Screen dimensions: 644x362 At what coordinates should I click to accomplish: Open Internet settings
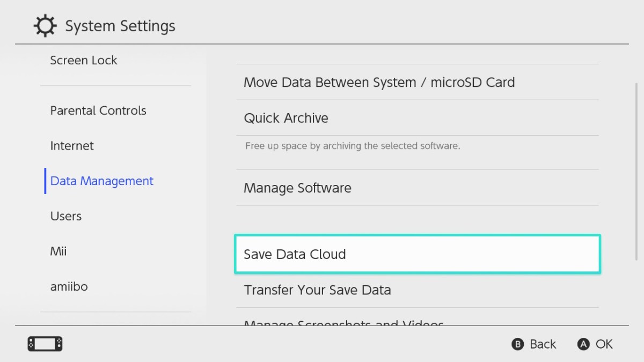pyautogui.click(x=71, y=145)
